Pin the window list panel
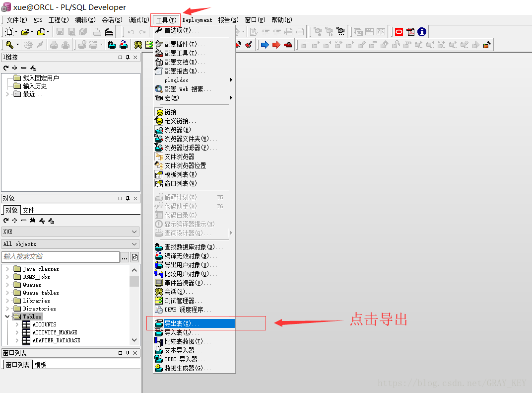This screenshot has width=532, height=393. [128, 353]
